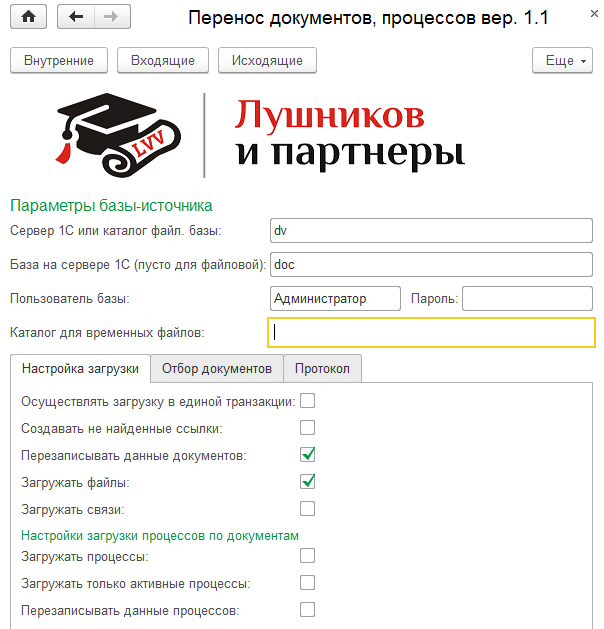Viewport: 604px width, 629px height.
Task: Focus the Каталог для временных файлов field
Action: point(431,333)
